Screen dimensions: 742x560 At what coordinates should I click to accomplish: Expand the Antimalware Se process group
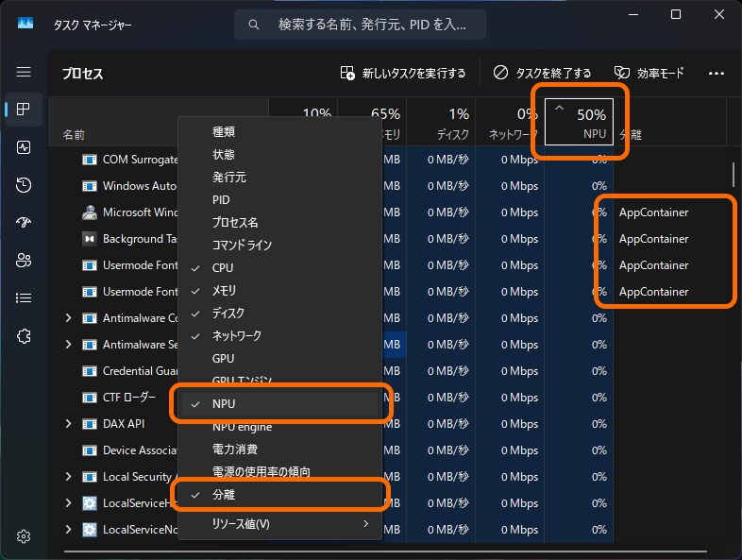click(68, 345)
